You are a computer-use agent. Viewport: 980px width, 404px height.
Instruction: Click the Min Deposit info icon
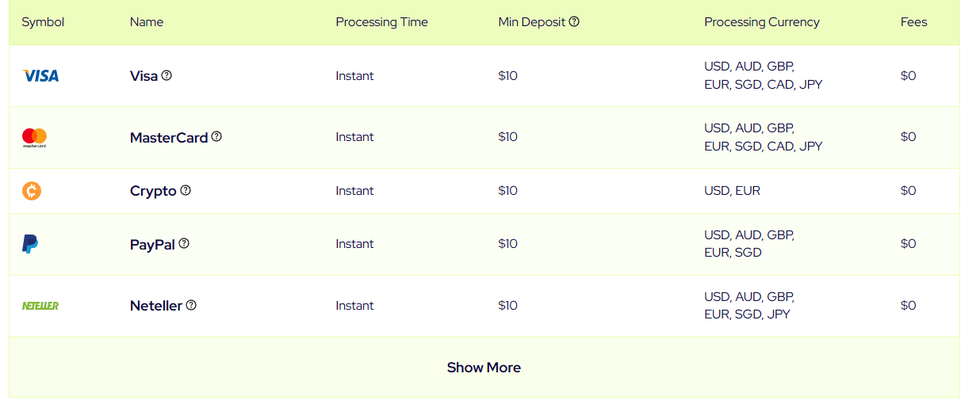[x=574, y=21]
